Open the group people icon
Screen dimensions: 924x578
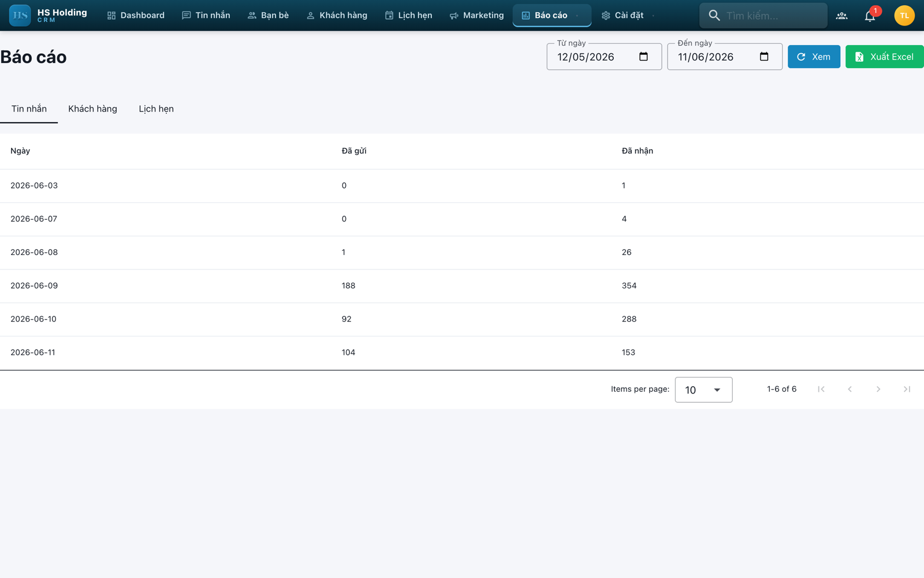(842, 16)
